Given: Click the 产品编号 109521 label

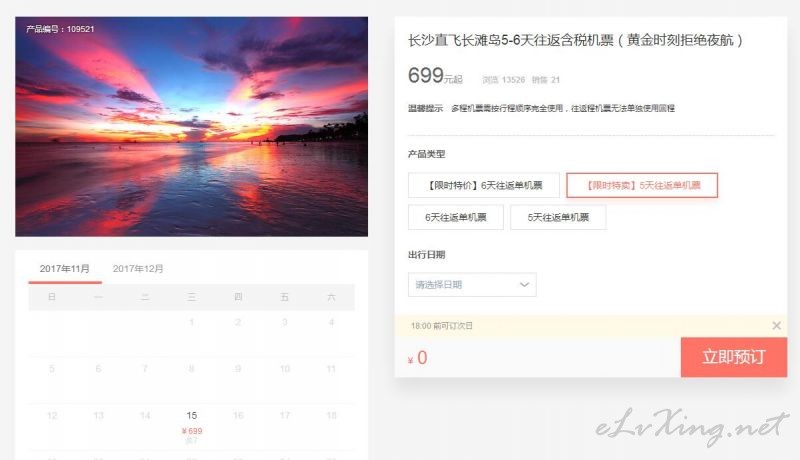Looking at the screenshot, I should pos(60,29).
